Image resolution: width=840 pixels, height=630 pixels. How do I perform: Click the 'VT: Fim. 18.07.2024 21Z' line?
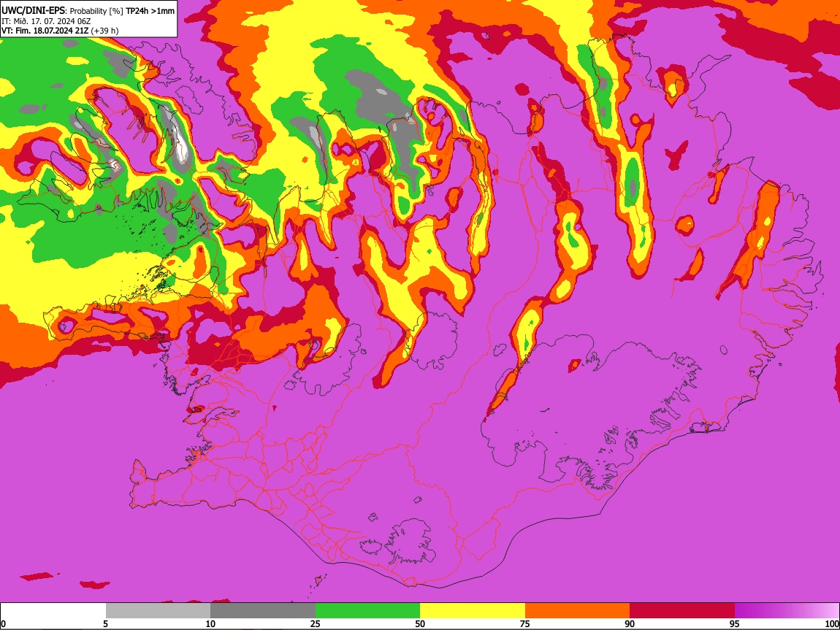click(45, 31)
